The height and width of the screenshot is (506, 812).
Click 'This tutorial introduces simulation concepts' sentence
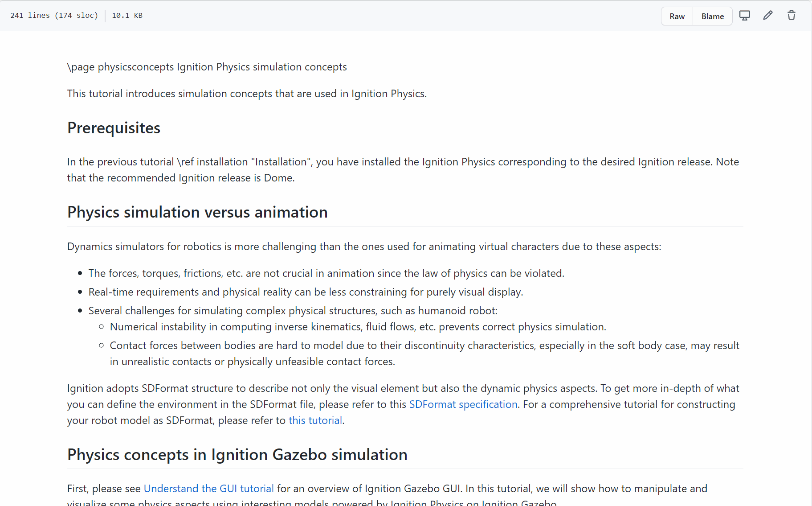(x=247, y=94)
